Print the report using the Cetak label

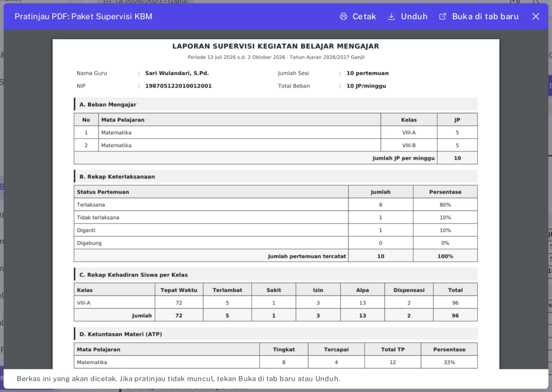pos(364,17)
